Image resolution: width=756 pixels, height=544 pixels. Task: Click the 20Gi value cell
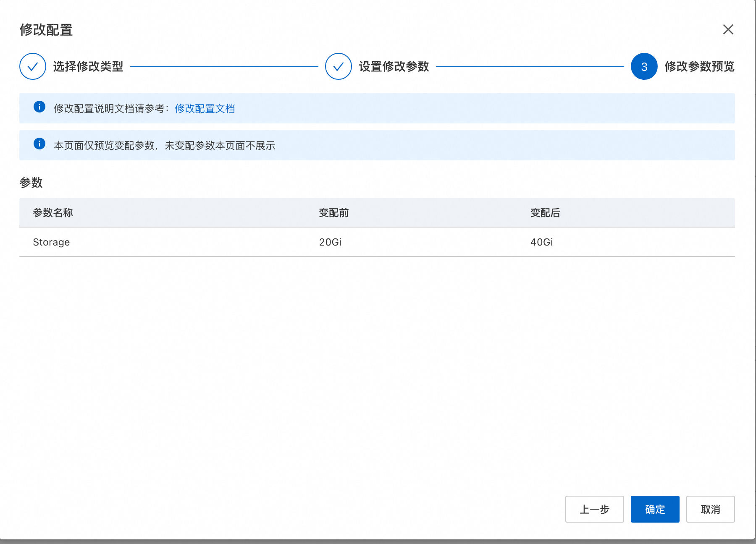point(330,242)
